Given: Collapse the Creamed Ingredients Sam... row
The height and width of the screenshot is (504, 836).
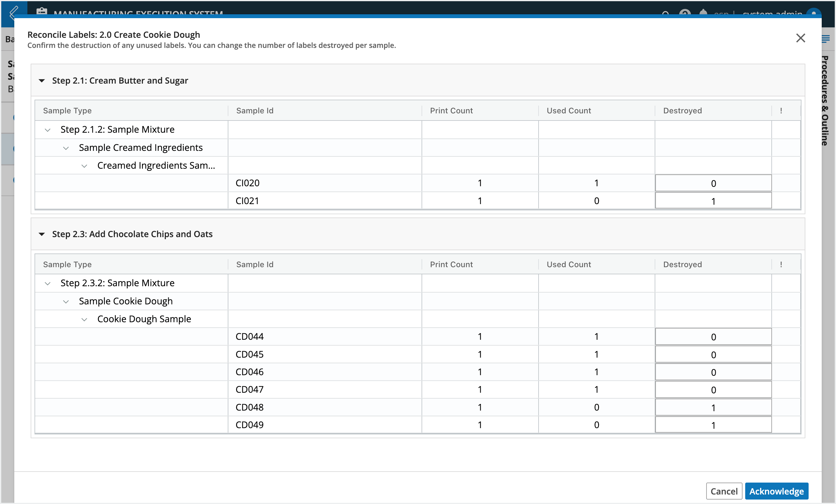Looking at the screenshot, I should (84, 166).
